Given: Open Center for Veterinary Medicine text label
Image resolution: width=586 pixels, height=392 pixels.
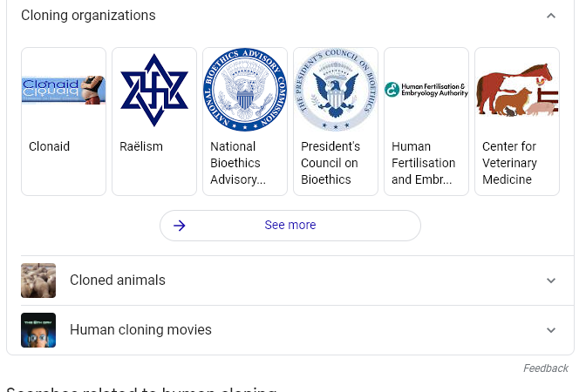Looking at the screenshot, I should coord(510,163).
